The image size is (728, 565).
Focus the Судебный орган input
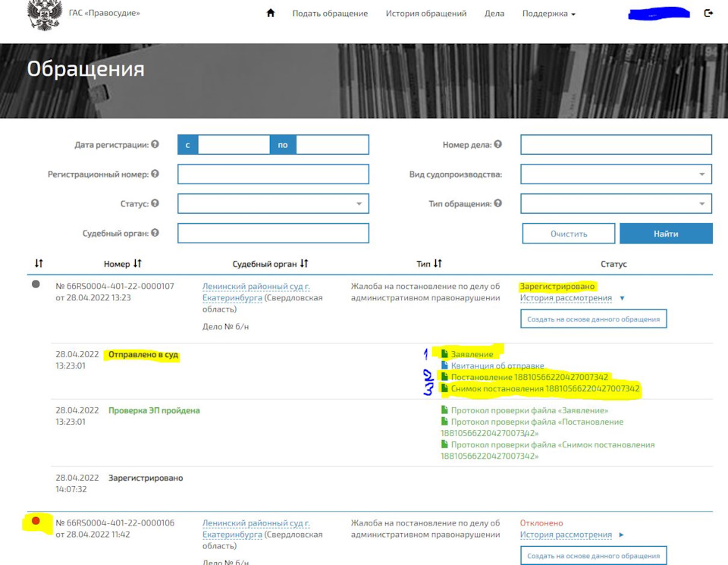(x=273, y=233)
